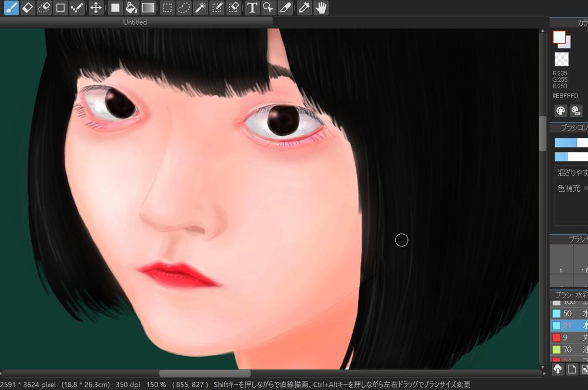Switch to the Untitled document tab
Image resolution: width=588 pixels, height=390 pixels.
(135, 22)
